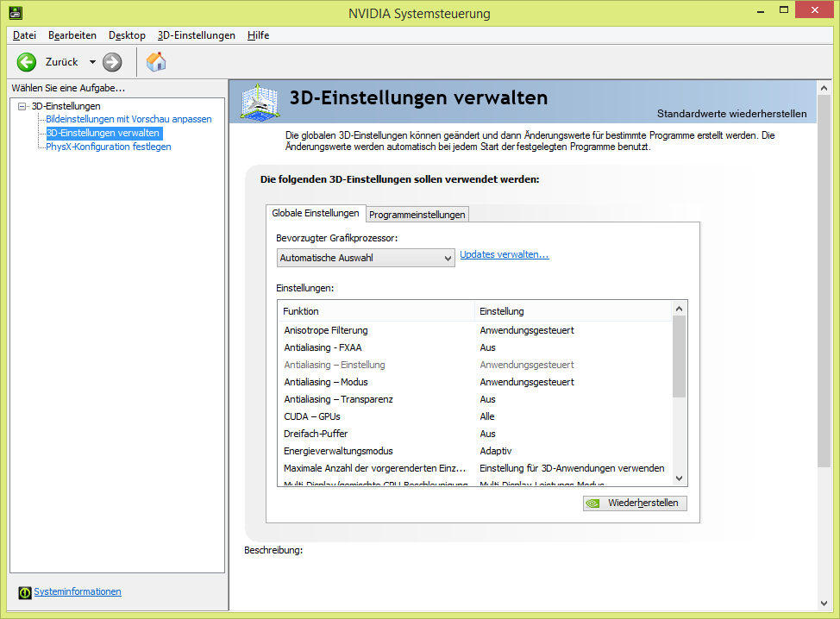This screenshot has height=619, width=840.
Task: Select the Dreifach-Puffer row
Action: point(474,434)
